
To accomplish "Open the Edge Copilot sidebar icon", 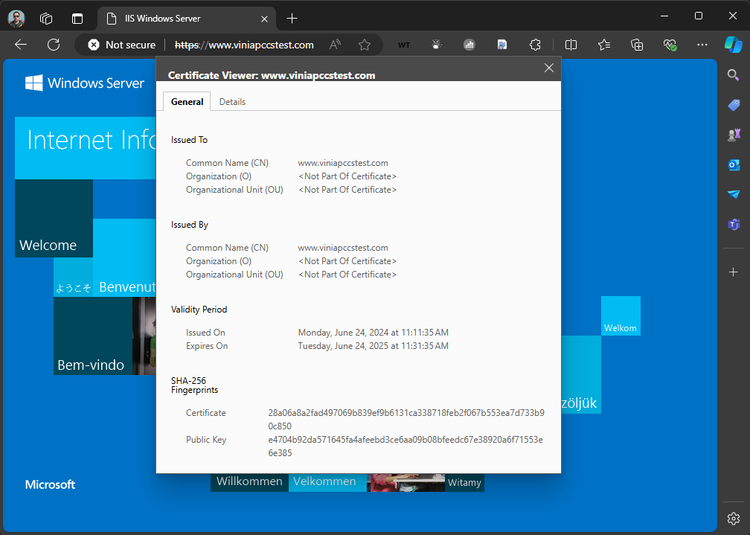I will [x=733, y=44].
